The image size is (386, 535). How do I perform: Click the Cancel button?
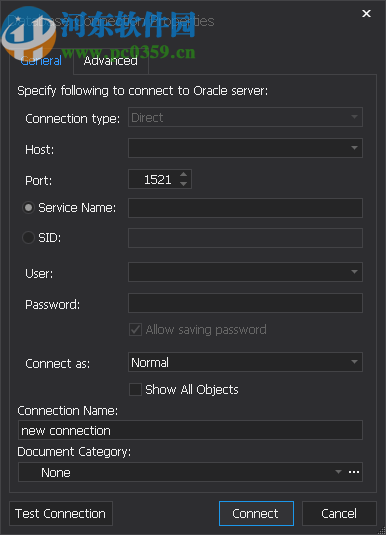[339, 514]
